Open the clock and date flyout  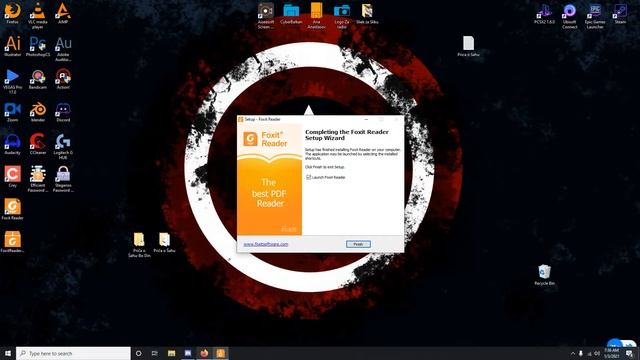pos(611,353)
